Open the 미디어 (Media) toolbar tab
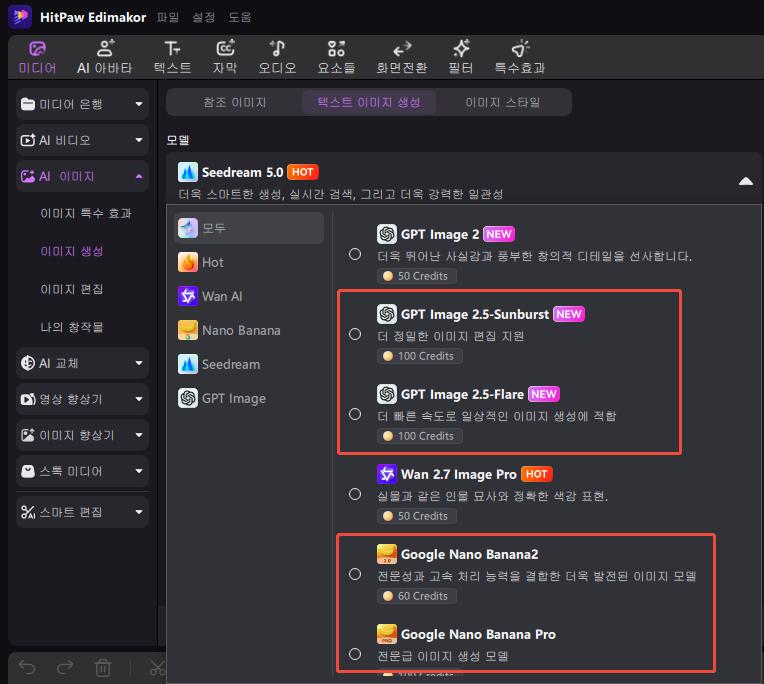 pyautogui.click(x=37, y=57)
